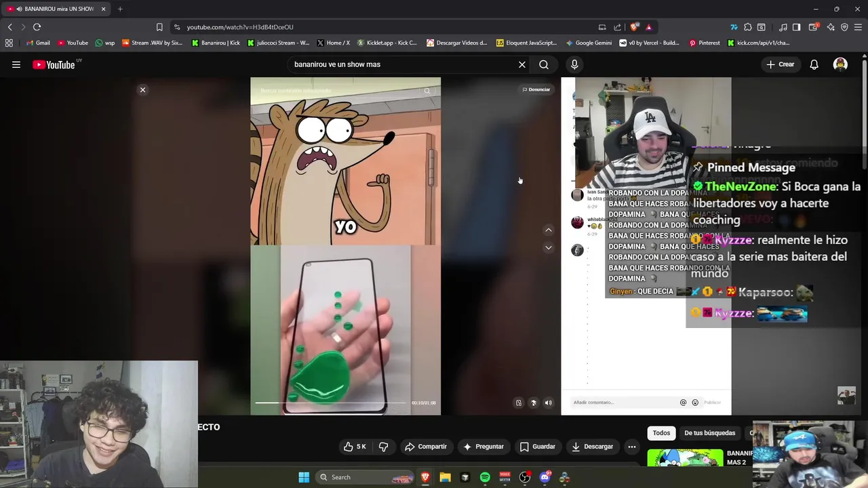The width and height of the screenshot is (868, 488).
Task: Open Discord from the taskbar
Action: [545, 477]
